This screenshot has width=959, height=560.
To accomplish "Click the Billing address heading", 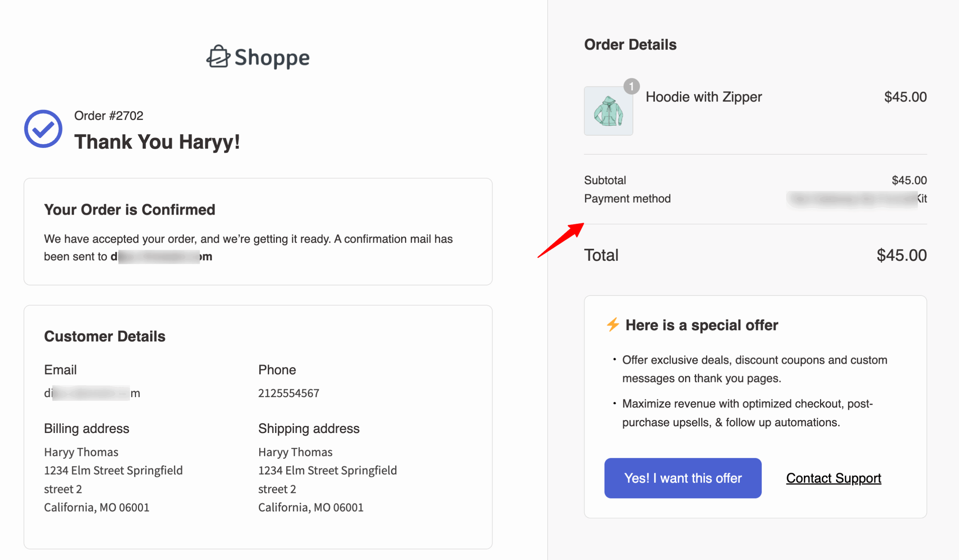I will pos(87,429).
